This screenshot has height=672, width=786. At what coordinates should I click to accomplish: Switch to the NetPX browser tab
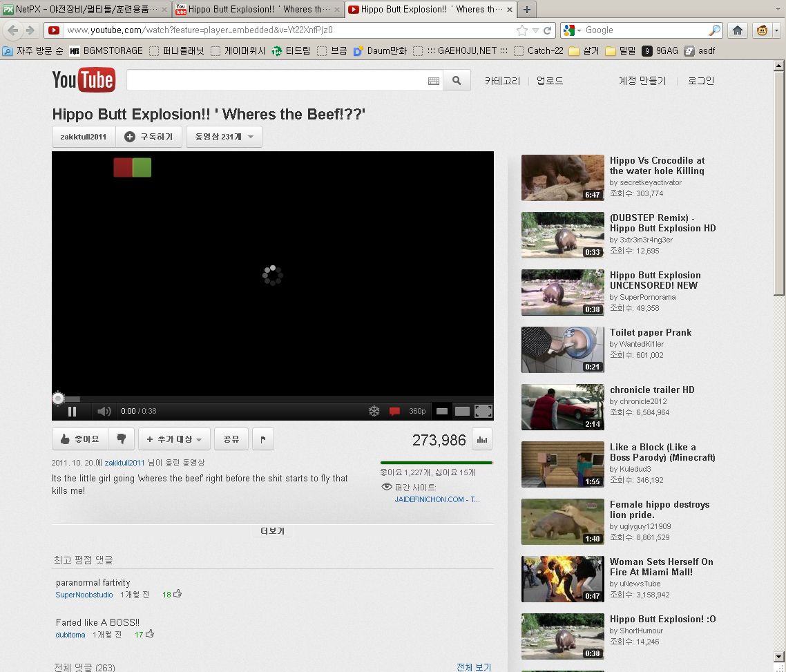pyautogui.click(x=86, y=10)
